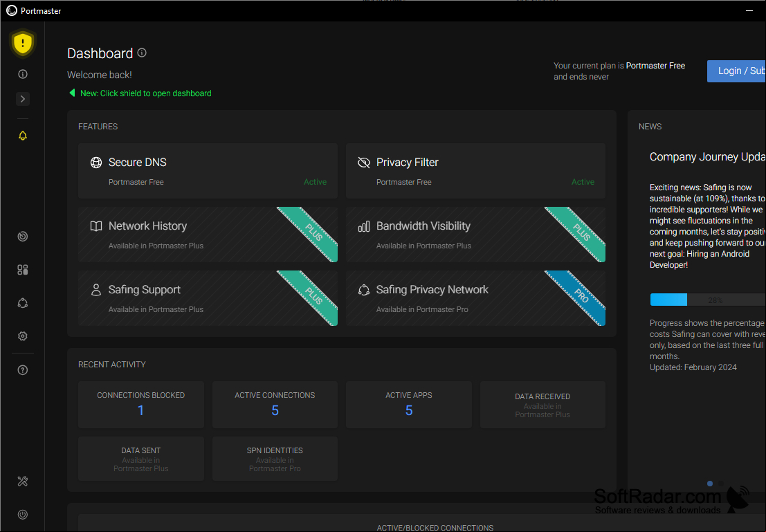766x532 pixels.
Task: Click the 'Dashboard' page heading
Action: pyautogui.click(x=100, y=53)
